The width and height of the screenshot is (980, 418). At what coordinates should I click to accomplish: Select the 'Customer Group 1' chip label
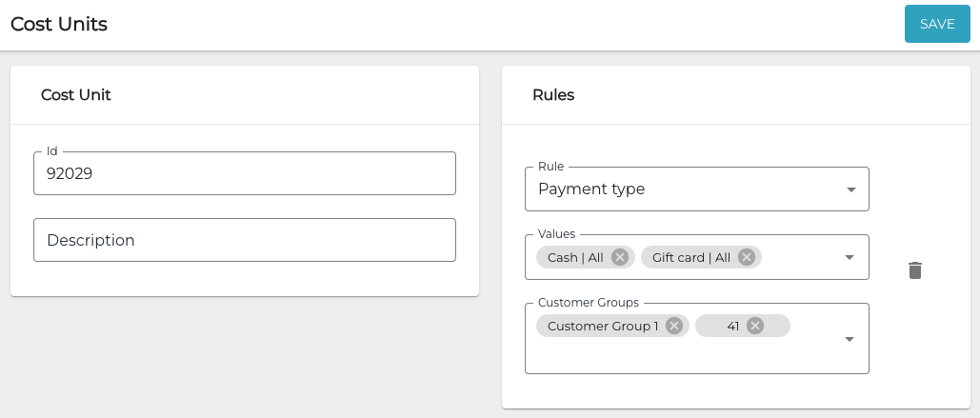[x=602, y=326]
